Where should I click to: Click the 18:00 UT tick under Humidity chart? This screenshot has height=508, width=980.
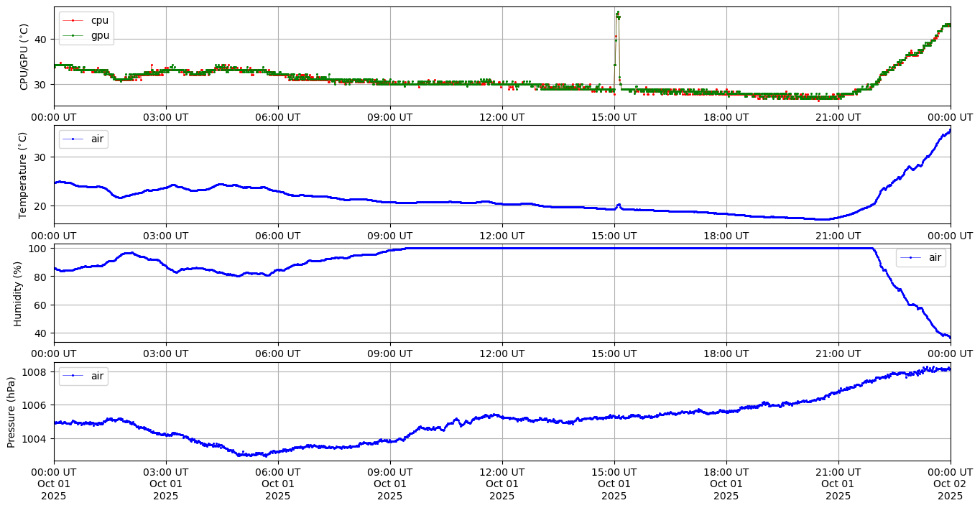click(726, 354)
